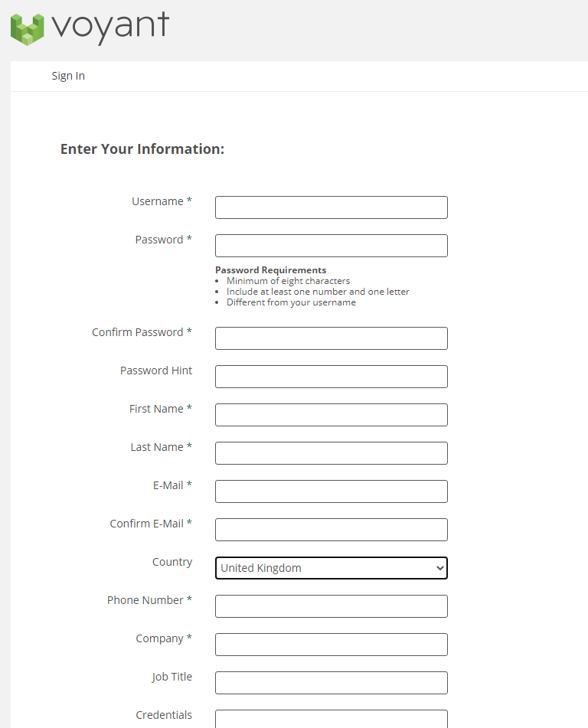The height and width of the screenshot is (728, 588).
Task: Open the Sign In link
Action: pyautogui.click(x=68, y=76)
